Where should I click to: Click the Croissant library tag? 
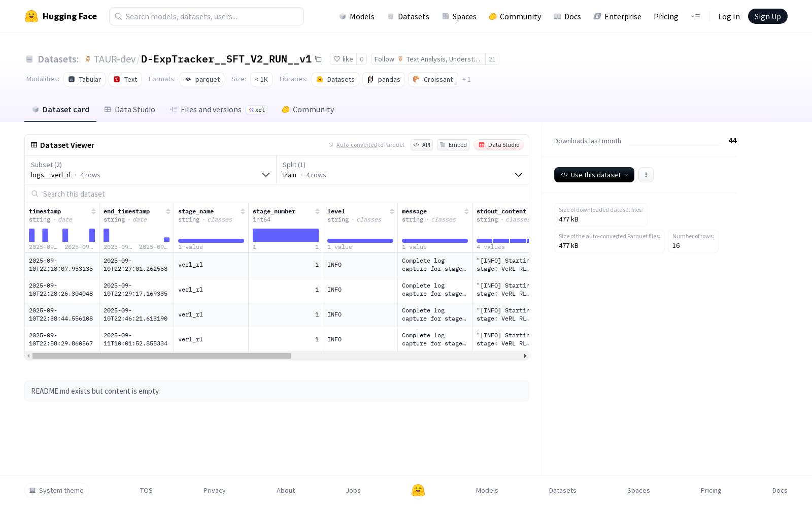coord(433,79)
